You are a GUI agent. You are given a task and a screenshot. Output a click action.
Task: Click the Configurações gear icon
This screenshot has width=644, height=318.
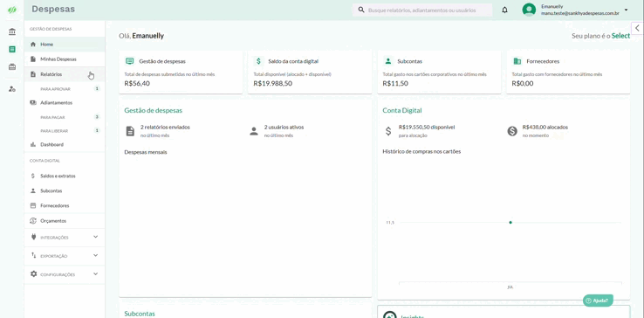(34, 274)
